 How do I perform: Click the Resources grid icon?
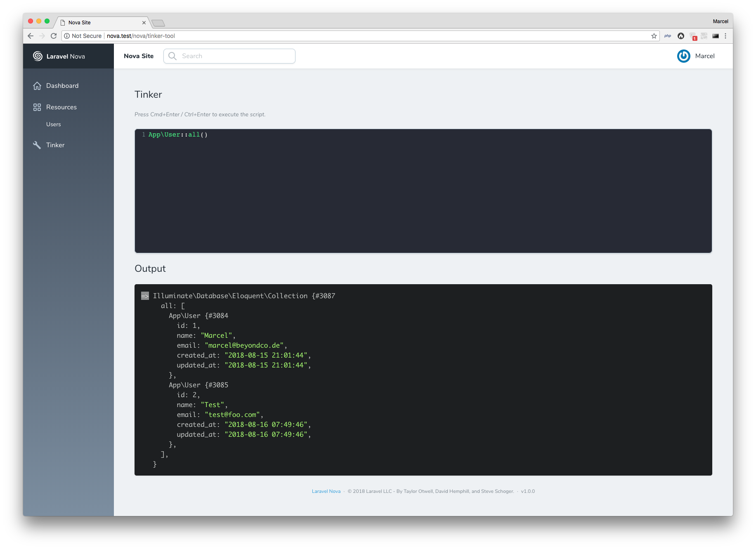(x=37, y=107)
